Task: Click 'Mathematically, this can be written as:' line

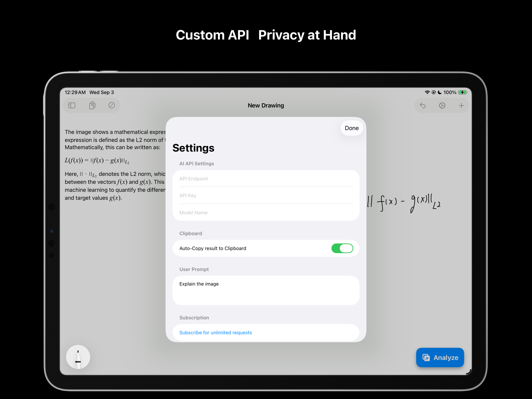Action: [x=113, y=147]
